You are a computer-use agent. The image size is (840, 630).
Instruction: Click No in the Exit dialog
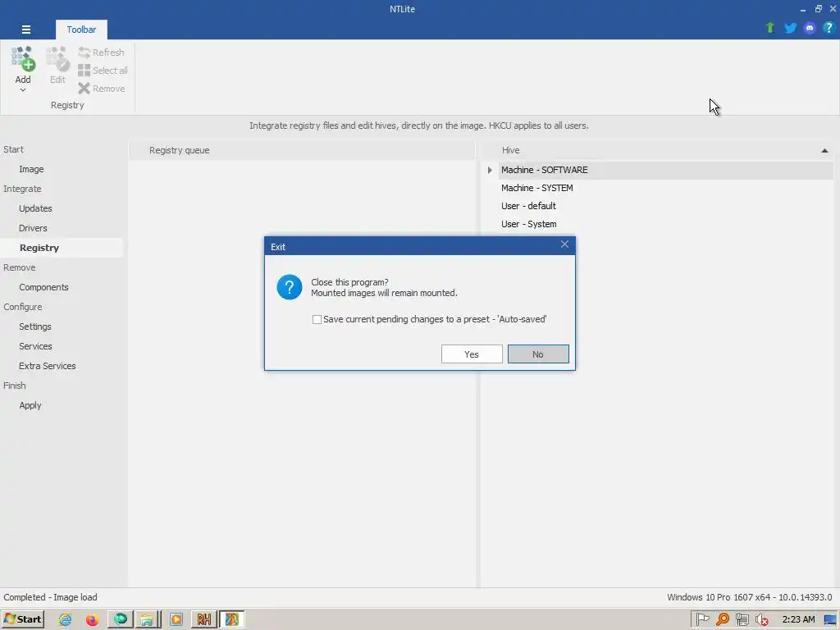(538, 354)
